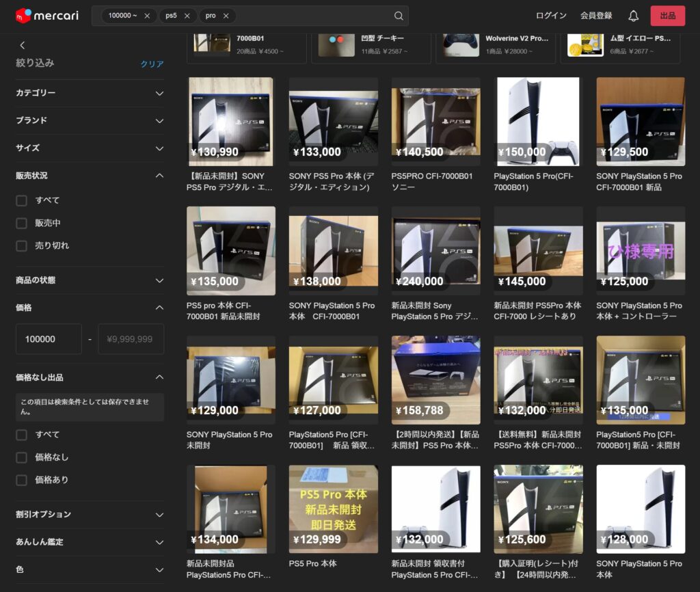Image resolution: width=700 pixels, height=592 pixels.
Task: Click title '【2時間以内発送】【新品未開封】PS5 Pro 本体…'
Action: click(435, 440)
